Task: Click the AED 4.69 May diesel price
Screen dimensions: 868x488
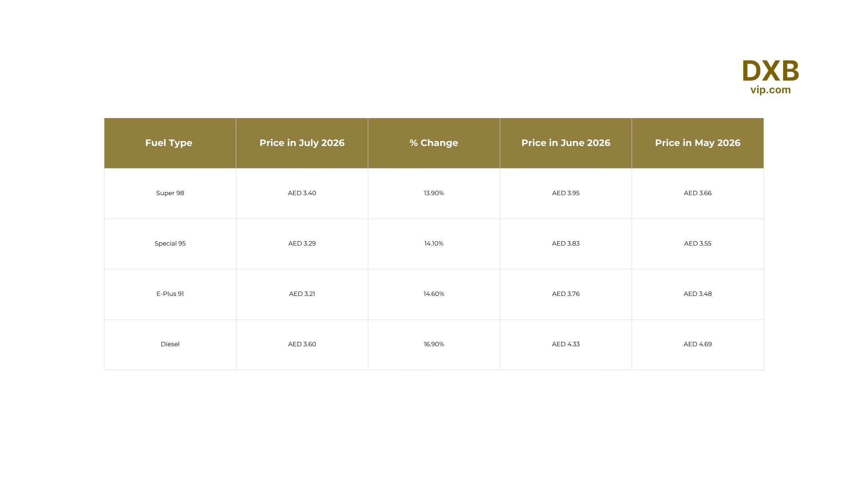Action: click(x=697, y=344)
